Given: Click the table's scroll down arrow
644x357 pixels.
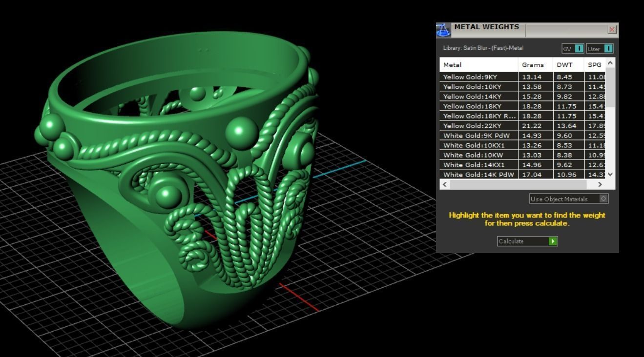Looking at the screenshot, I should [x=610, y=174].
